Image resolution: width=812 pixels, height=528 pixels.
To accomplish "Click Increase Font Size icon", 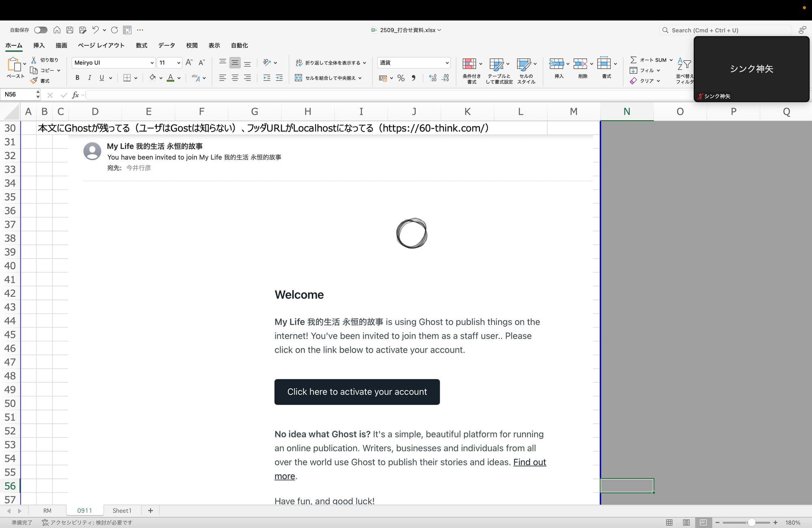I will tap(189, 62).
